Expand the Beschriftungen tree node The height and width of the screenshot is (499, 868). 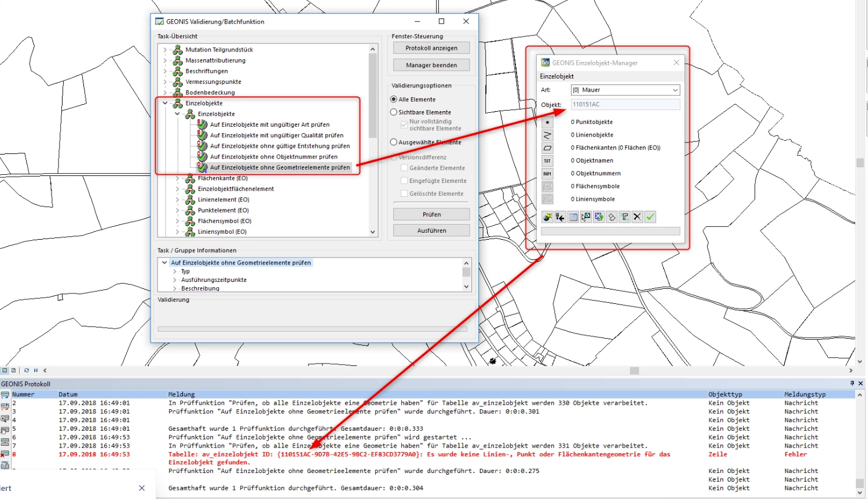click(165, 71)
